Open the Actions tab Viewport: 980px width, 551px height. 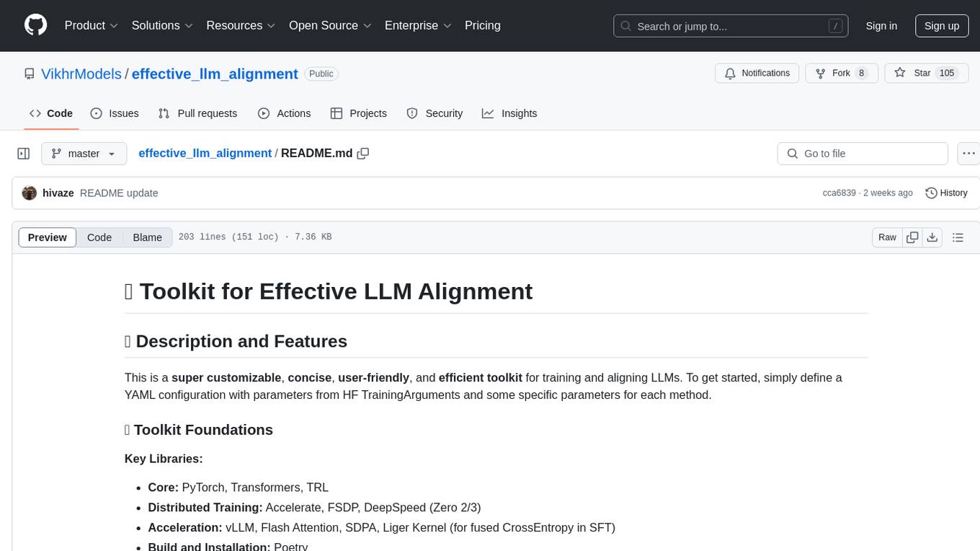pos(284,113)
